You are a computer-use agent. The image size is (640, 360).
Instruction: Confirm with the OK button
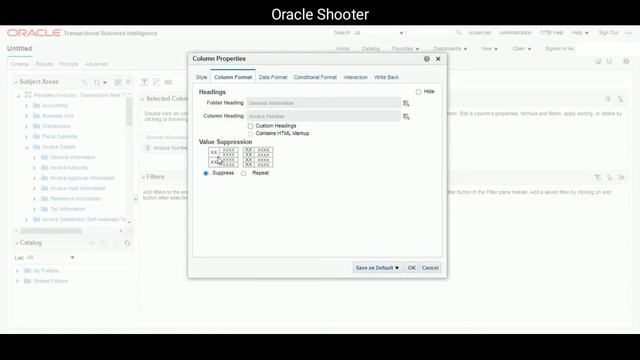click(x=411, y=268)
